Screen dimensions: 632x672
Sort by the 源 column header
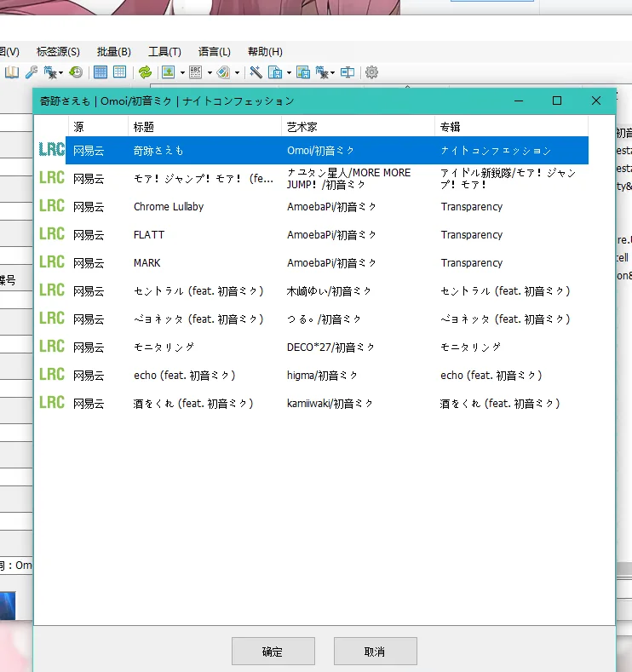[x=98, y=127]
